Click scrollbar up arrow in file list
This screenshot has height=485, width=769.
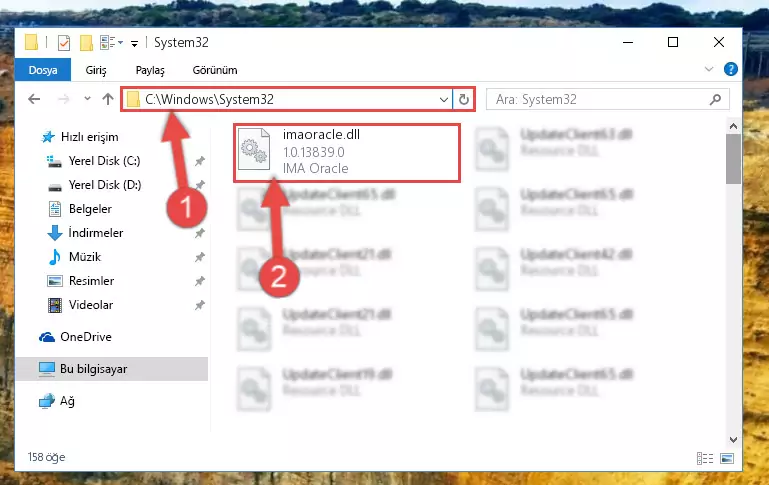[x=733, y=127]
